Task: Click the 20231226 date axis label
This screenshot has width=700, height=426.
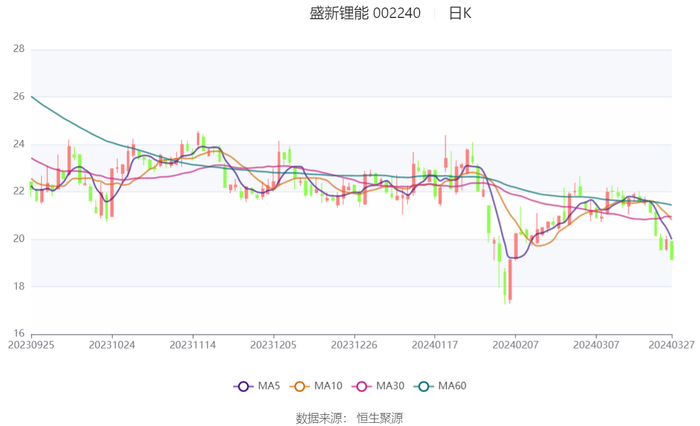Action: (352, 344)
